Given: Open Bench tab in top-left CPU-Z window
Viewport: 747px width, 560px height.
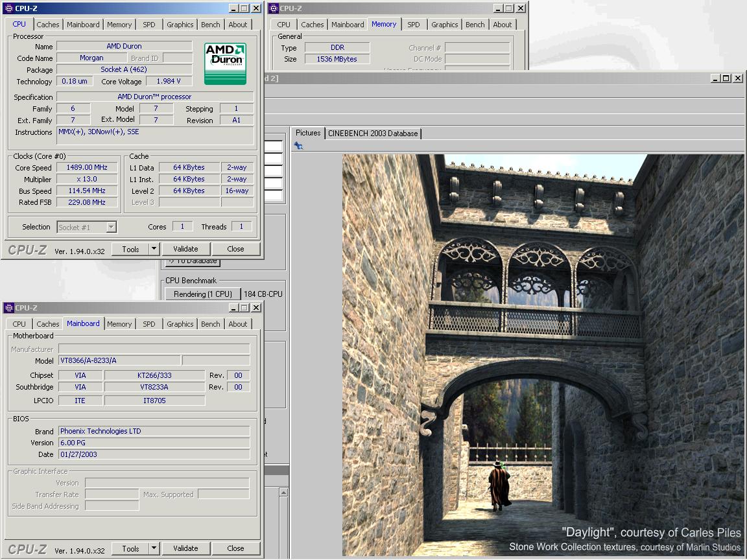Looking at the screenshot, I should 211,25.
